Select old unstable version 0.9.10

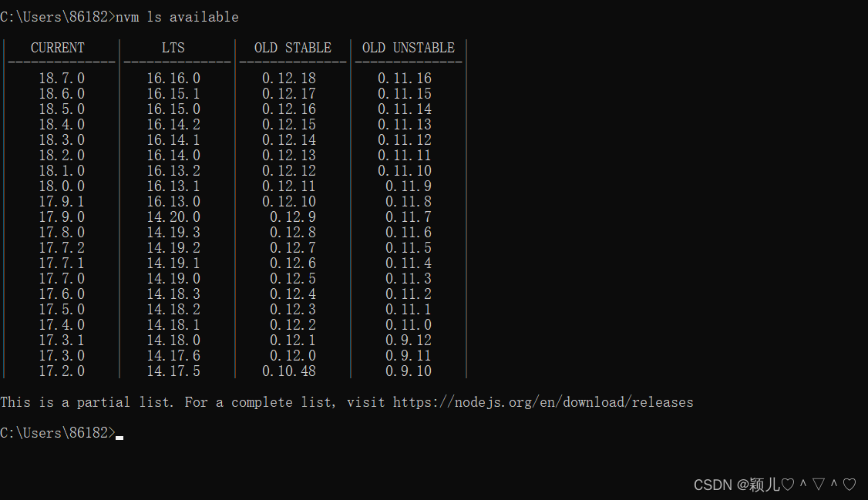click(x=409, y=371)
